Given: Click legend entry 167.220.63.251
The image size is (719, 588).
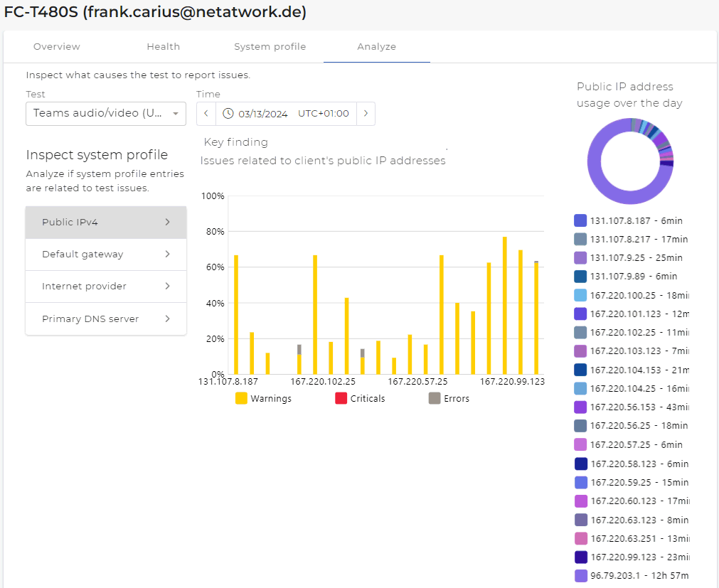Looking at the screenshot, I should pos(632,538).
